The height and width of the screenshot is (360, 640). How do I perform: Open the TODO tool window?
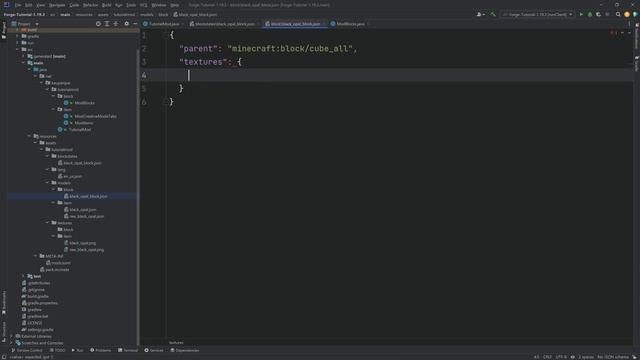[58, 350]
